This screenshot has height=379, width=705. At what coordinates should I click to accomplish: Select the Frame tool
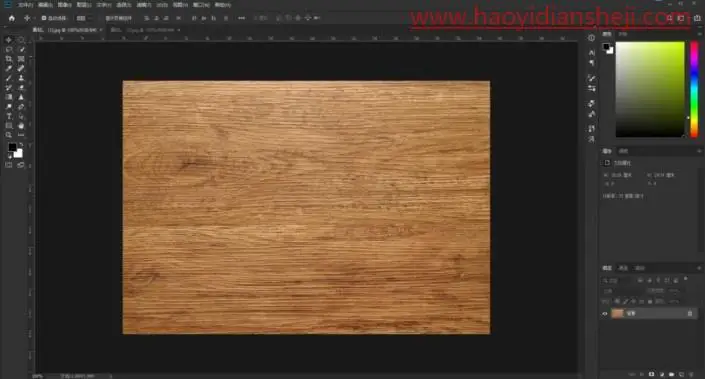pos(21,59)
